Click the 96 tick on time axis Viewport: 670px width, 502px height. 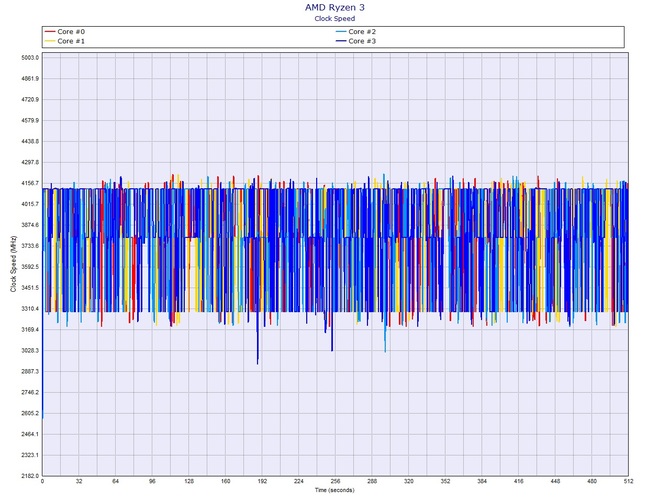click(x=152, y=481)
